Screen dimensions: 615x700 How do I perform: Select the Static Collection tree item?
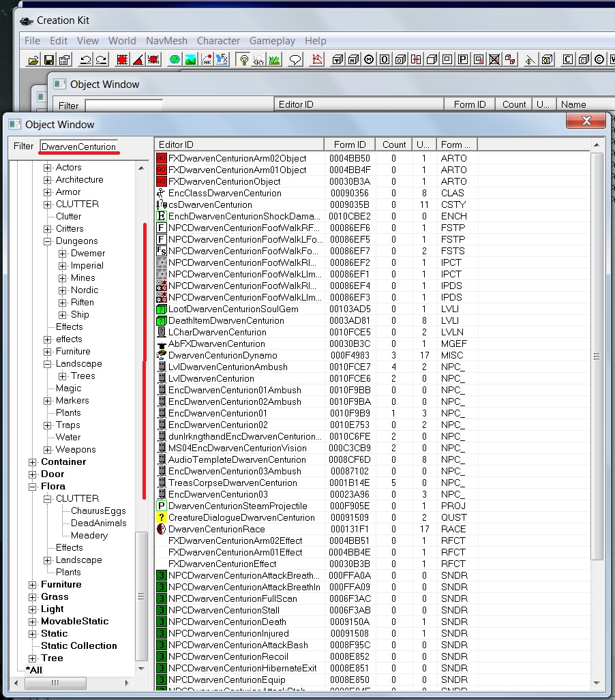(x=79, y=645)
